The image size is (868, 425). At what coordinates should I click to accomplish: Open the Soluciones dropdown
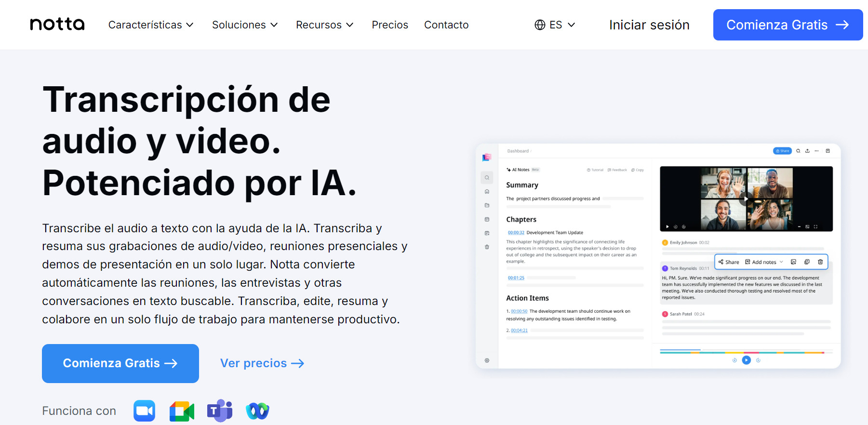(x=245, y=25)
